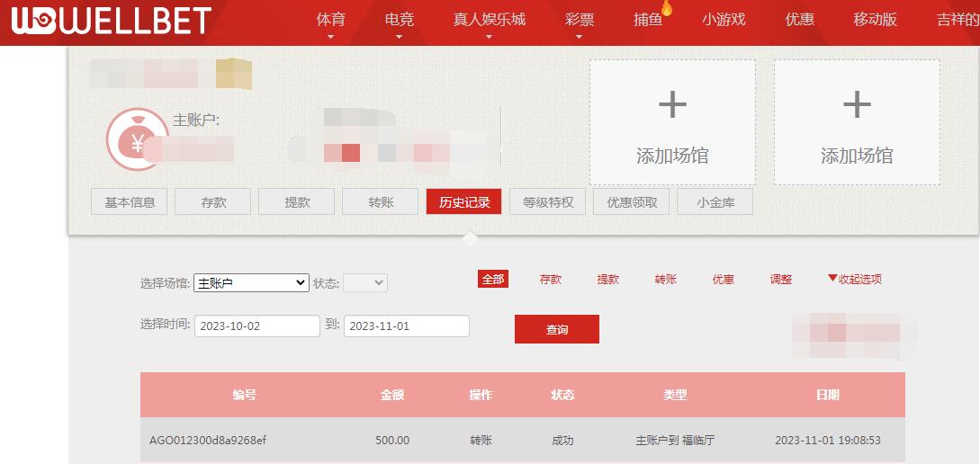Filter records by 存款 type
This screenshot has width=980, height=464.
pos(551,279)
